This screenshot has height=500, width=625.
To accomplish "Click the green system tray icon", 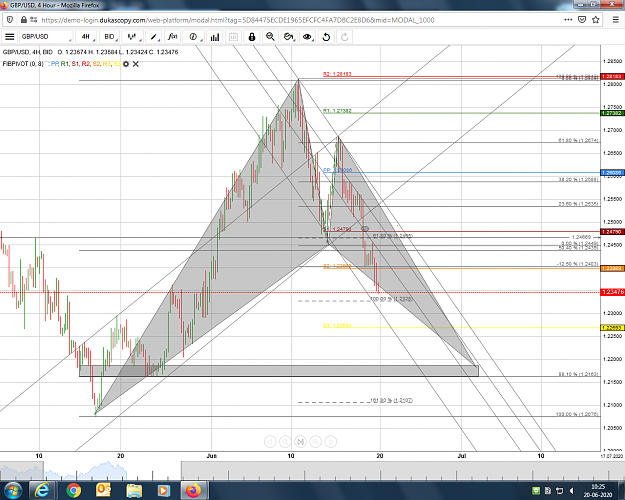I will coord(536,490).
